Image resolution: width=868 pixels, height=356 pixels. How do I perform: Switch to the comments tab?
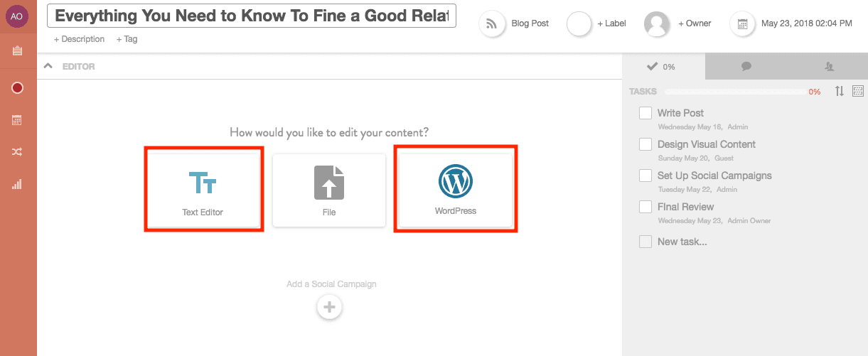(746, 66)
